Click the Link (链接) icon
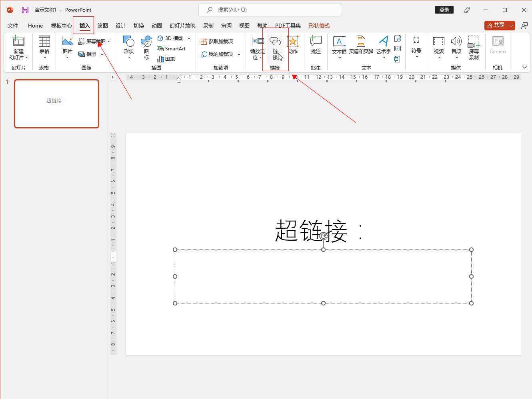532x399 pixels. point(275,41)
